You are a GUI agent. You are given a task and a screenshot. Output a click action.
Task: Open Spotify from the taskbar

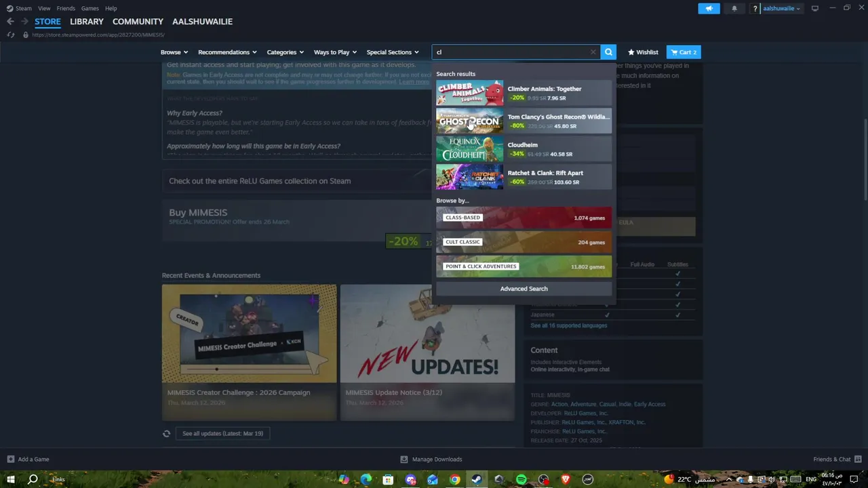521,479
